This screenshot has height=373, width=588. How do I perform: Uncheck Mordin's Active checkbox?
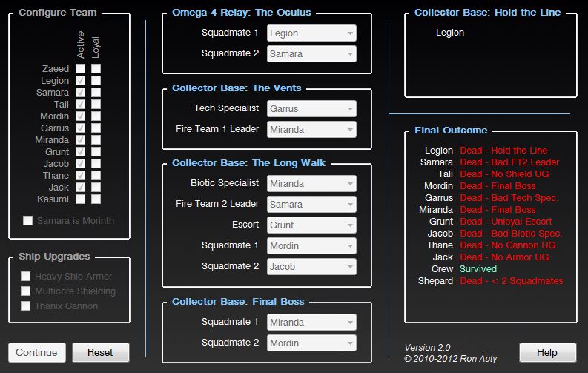click(80, 116)
